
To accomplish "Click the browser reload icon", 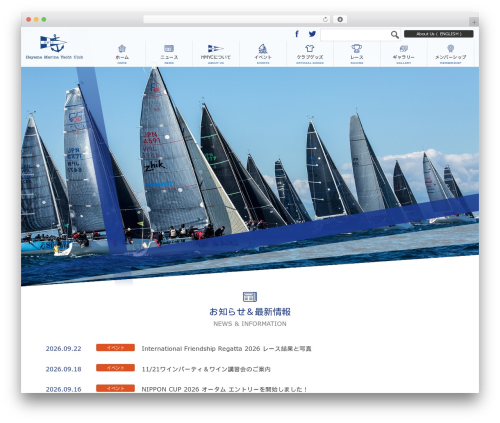I will click(x=325, y=20).
